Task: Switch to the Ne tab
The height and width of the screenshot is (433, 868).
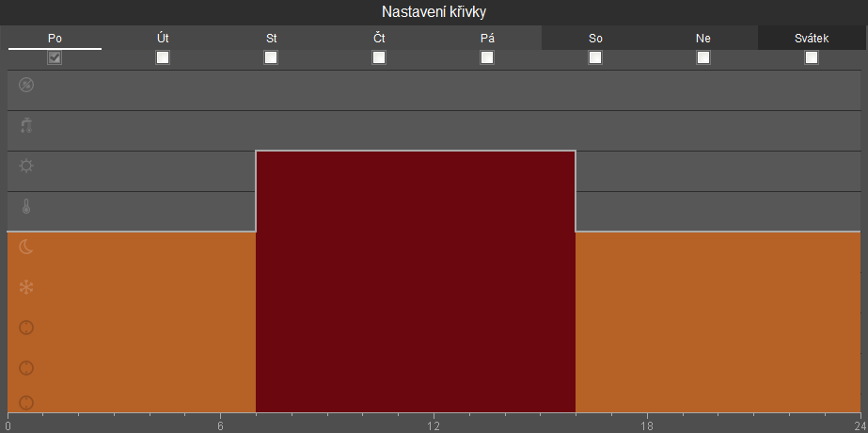Action: click(x=703, y=39)
